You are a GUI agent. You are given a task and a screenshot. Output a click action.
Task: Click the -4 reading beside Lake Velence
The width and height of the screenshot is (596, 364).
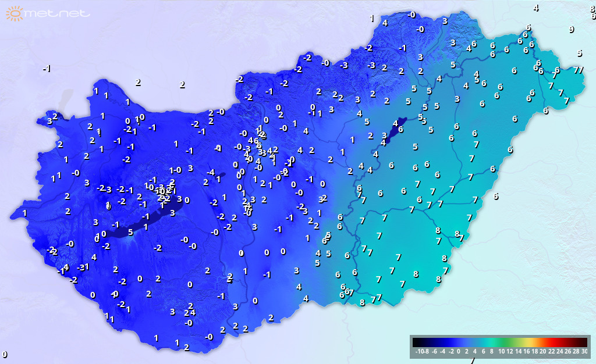[x=211, y=172]
